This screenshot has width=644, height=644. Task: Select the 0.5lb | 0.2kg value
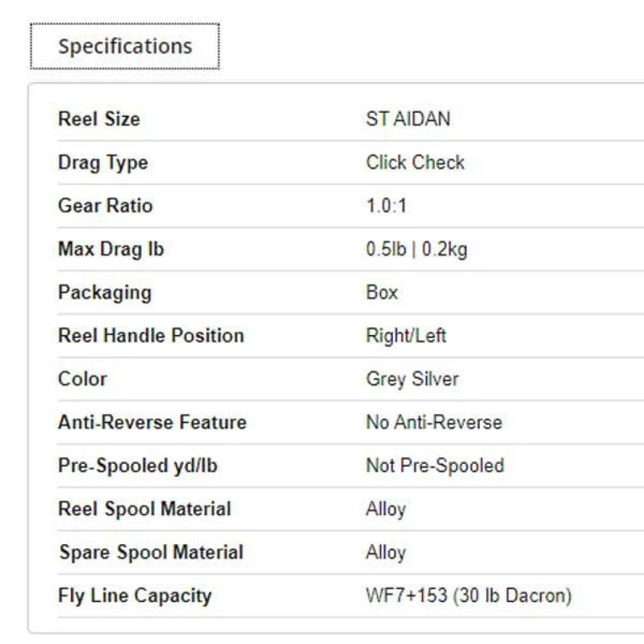pos(416,249)
